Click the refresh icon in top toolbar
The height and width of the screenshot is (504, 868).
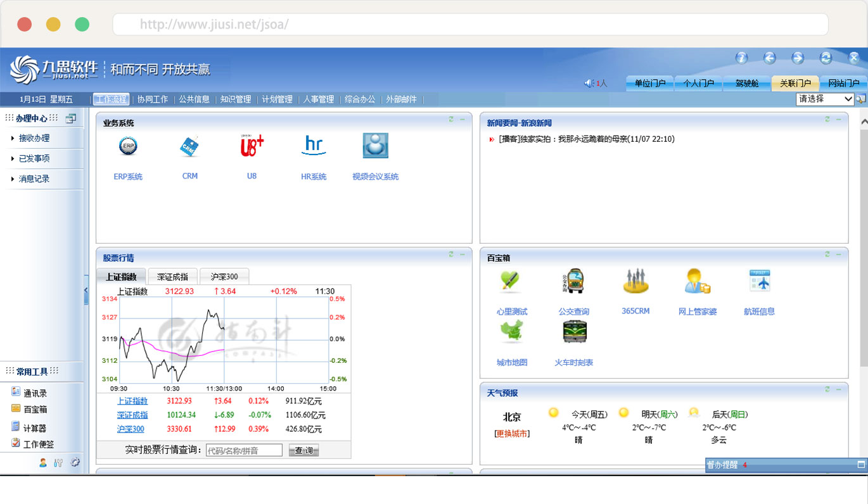[826, 58]
